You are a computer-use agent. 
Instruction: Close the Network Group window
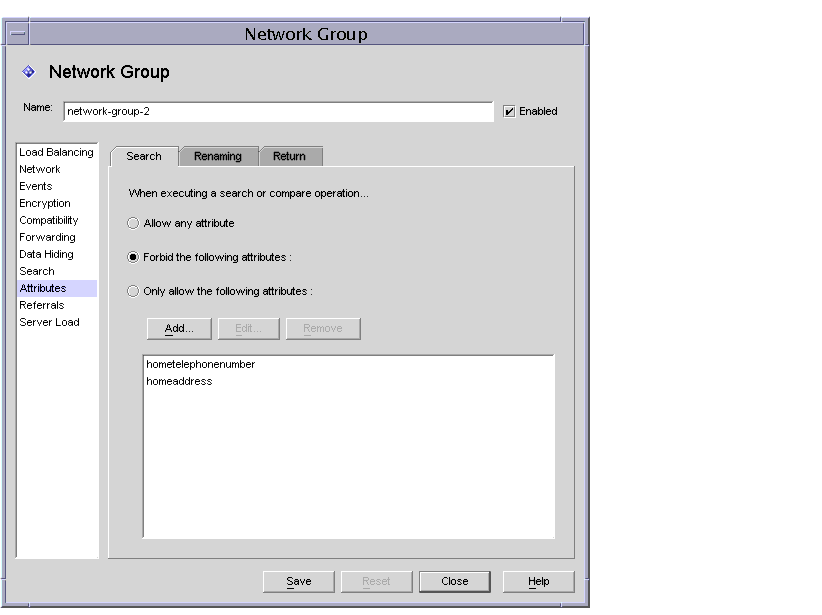(x=455, y=581)
